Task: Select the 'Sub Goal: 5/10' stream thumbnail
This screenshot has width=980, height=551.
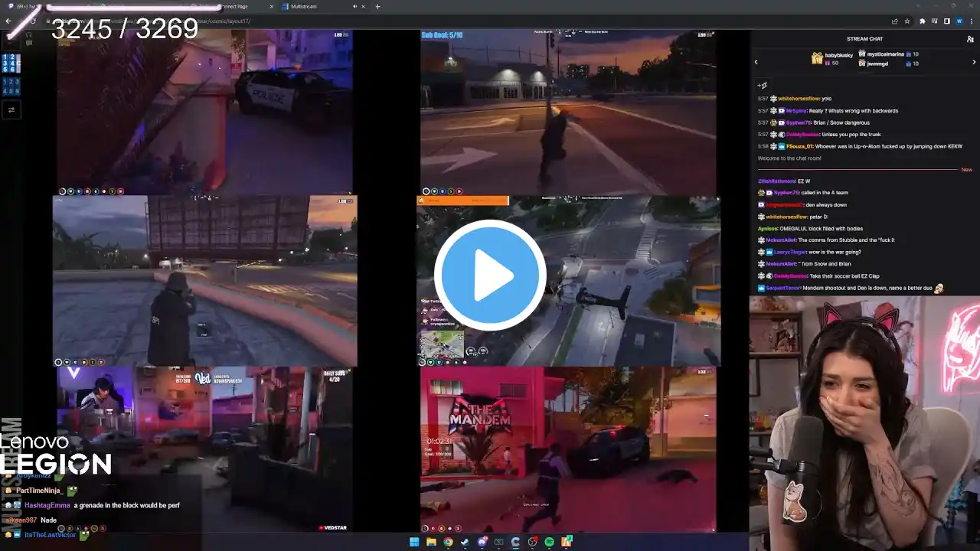Action: click(568, 112)
